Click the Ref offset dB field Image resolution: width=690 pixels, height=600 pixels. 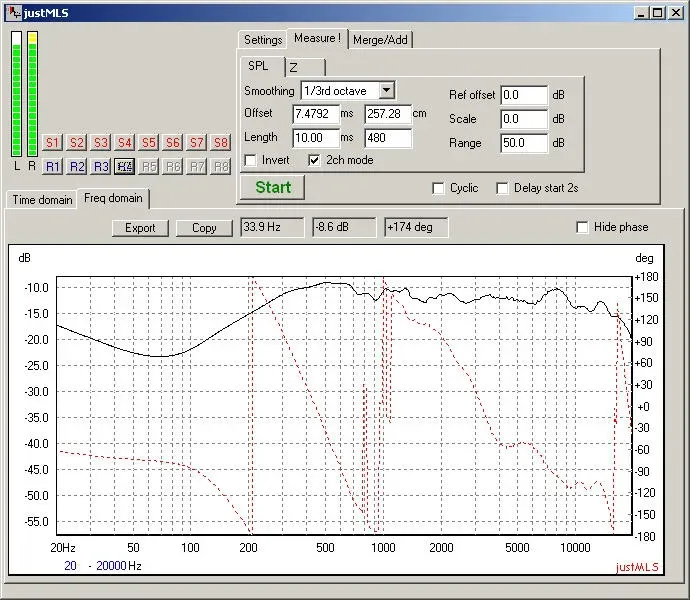(x=524, y=95)
